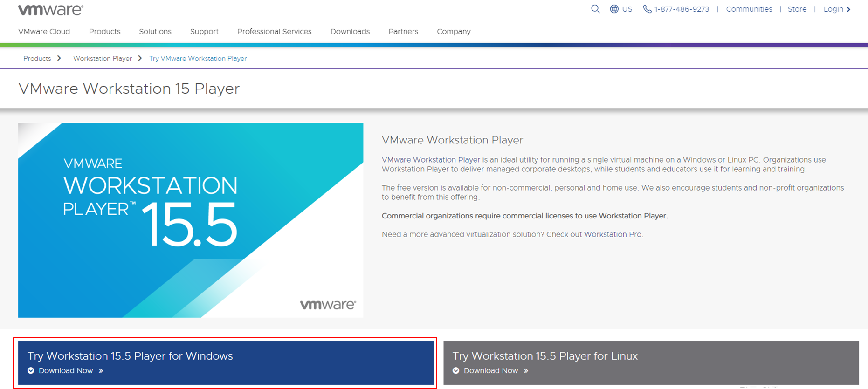The image size is (868, 389).
Task: Go to the Communities link
Action: [x=749, y=9]
